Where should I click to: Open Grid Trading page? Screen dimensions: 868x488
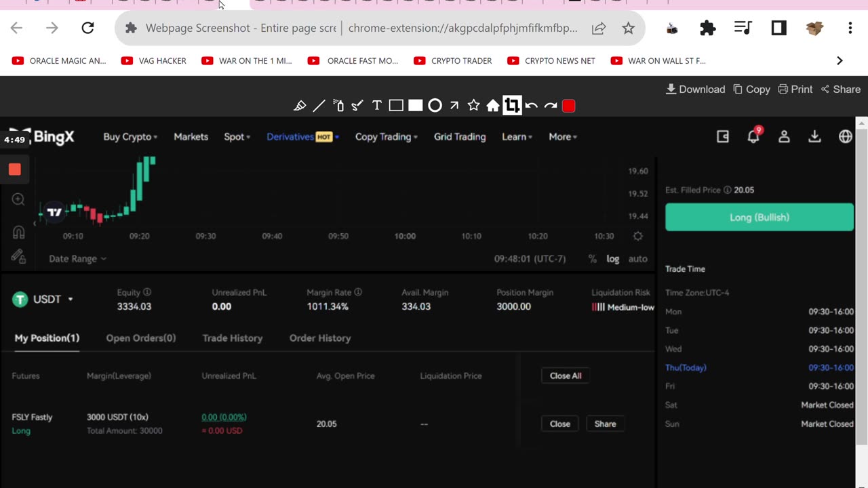pos(460,137)
